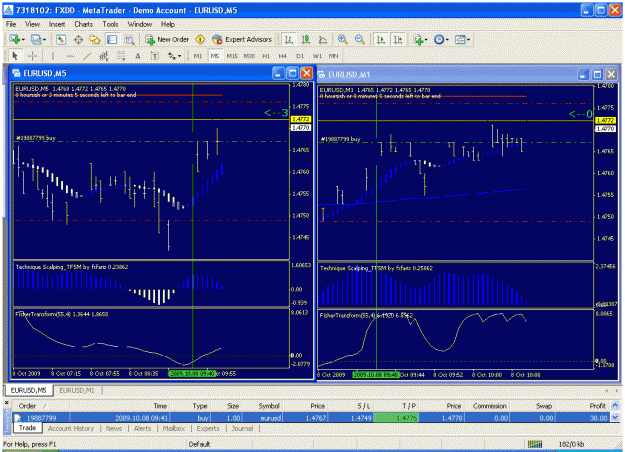Image resolution: width=625 pixels, height=452 pixels.
Task: Sort trades by the Profit column header
Action: point(598,406)
